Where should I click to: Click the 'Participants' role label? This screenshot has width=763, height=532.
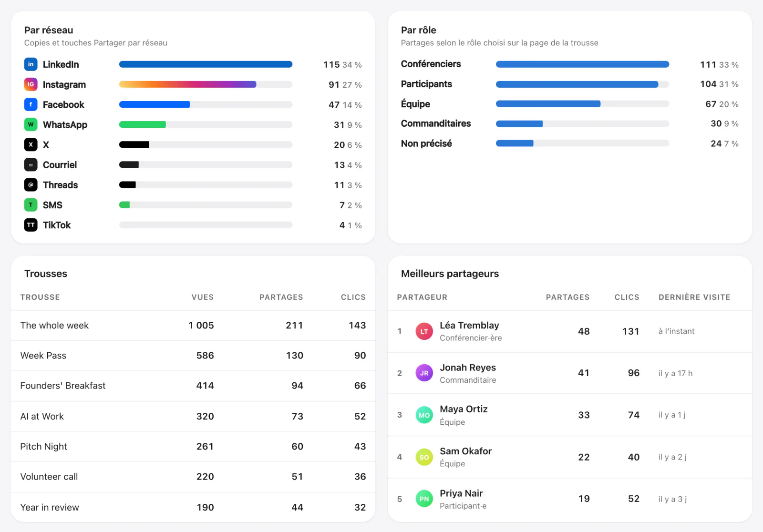tap(426, 84)
